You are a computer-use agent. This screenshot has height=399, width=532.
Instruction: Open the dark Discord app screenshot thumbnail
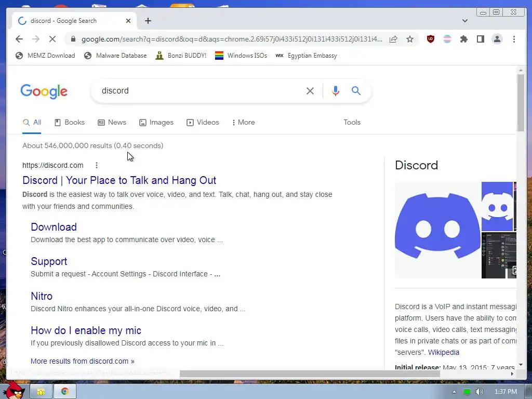499,255
